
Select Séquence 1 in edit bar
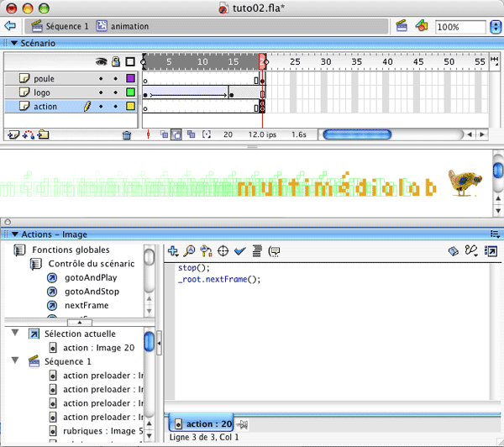click(60, 26)
